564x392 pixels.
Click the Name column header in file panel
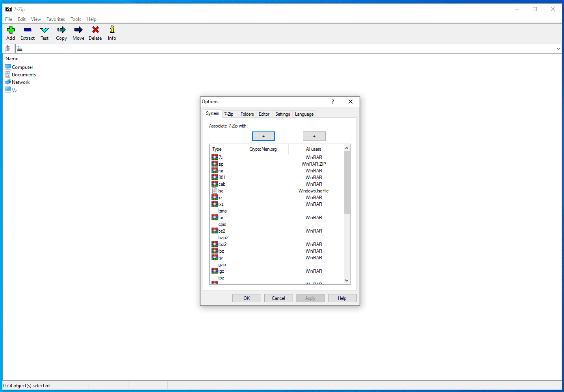pyautogui.click(x=35, y=59)
